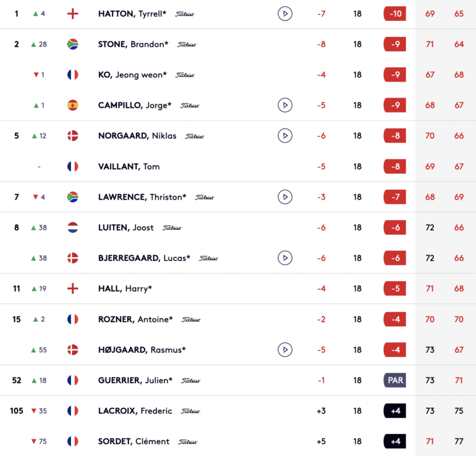Image resolution: width=476 pixels, height=456 pixels.
Task: Click the South Africa flag beside Stone
Action: pyautogui.click(x=72, y=44)
